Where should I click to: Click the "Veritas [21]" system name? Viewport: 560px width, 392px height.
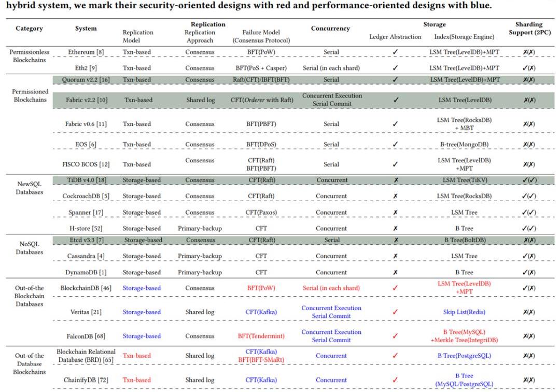pos(86,312)
